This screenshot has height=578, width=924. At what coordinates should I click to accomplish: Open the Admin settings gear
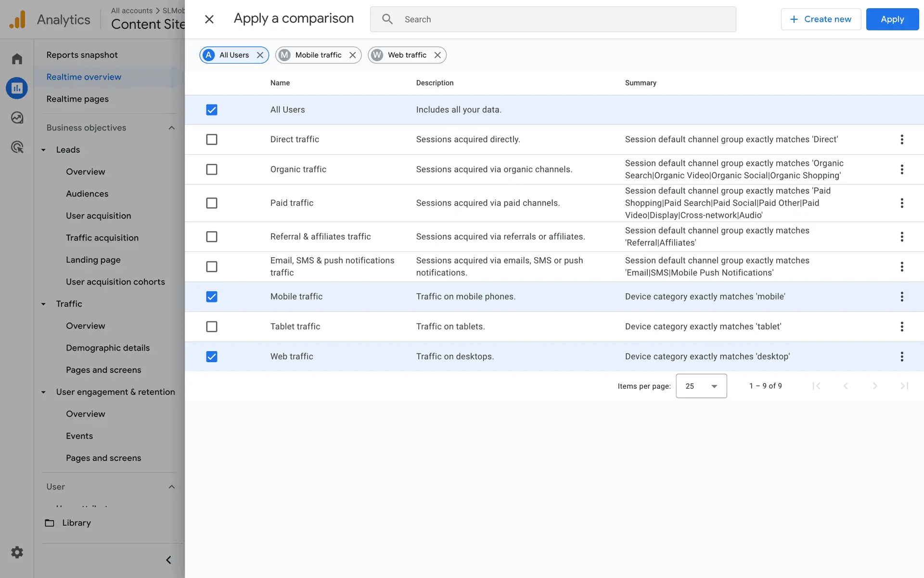coord(17,552)
